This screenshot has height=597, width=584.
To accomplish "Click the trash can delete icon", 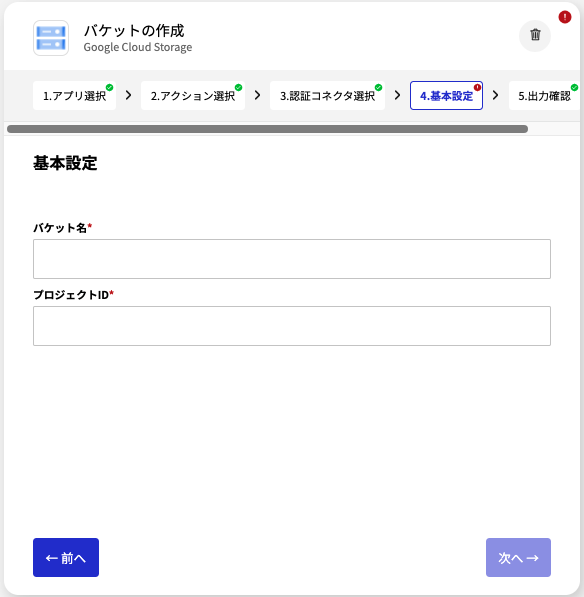I will [x=535, y=35].
